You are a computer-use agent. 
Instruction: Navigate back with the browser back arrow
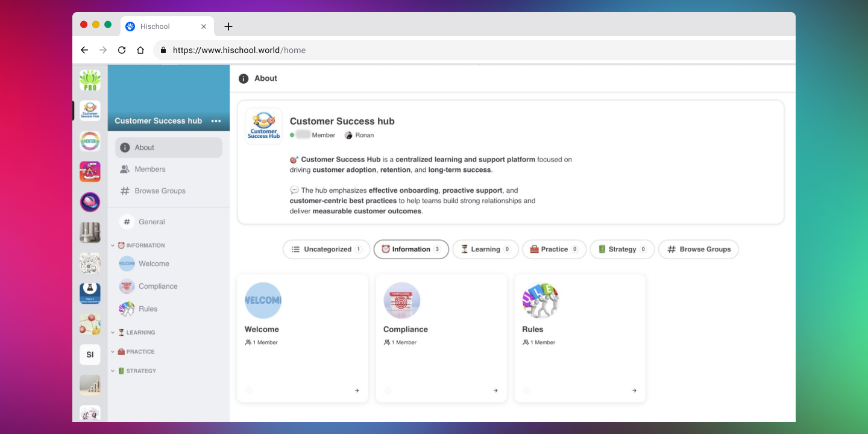[84, 50]
